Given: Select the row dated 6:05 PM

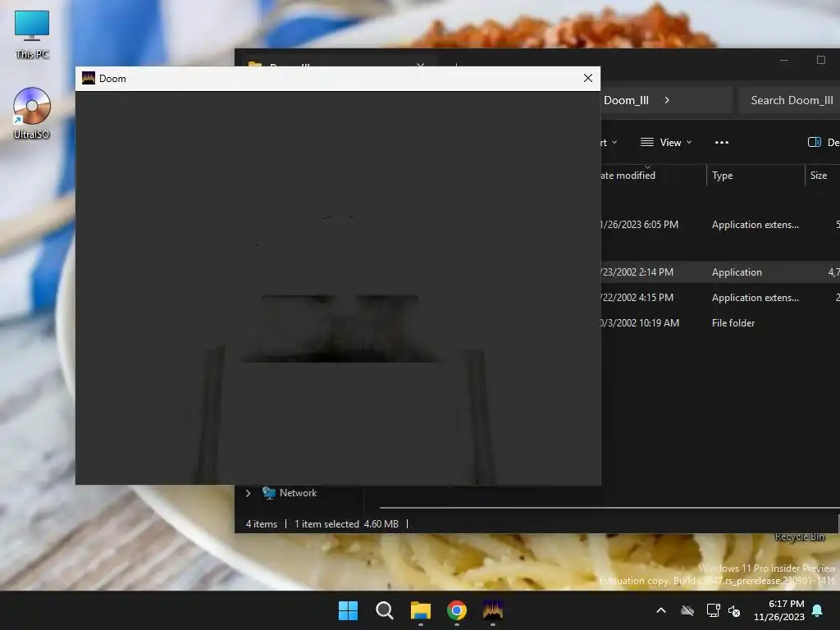Looking at the screenshot, I should coord(720,225).
